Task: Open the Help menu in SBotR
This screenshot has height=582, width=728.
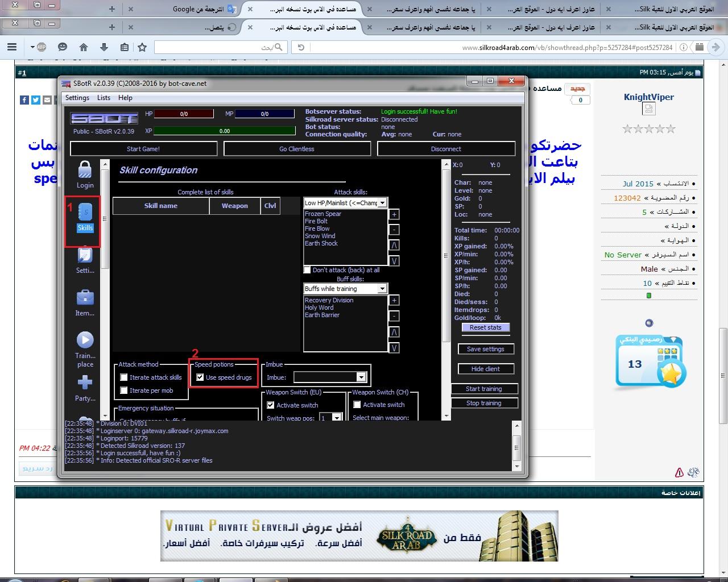Action: coord(125,98)
